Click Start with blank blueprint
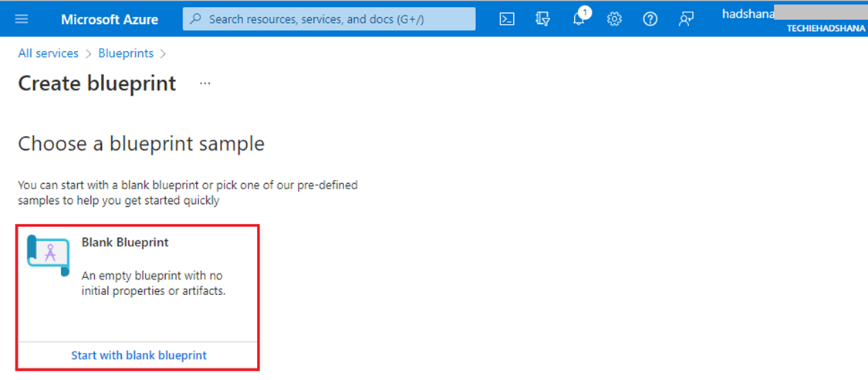This screenshot has width=868, height=380. tap(139, 355)
